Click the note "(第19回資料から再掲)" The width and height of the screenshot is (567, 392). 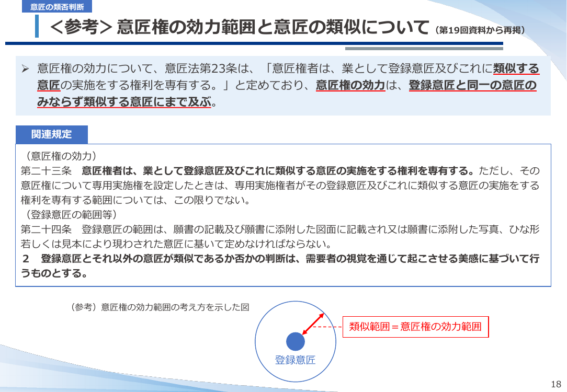480,30
